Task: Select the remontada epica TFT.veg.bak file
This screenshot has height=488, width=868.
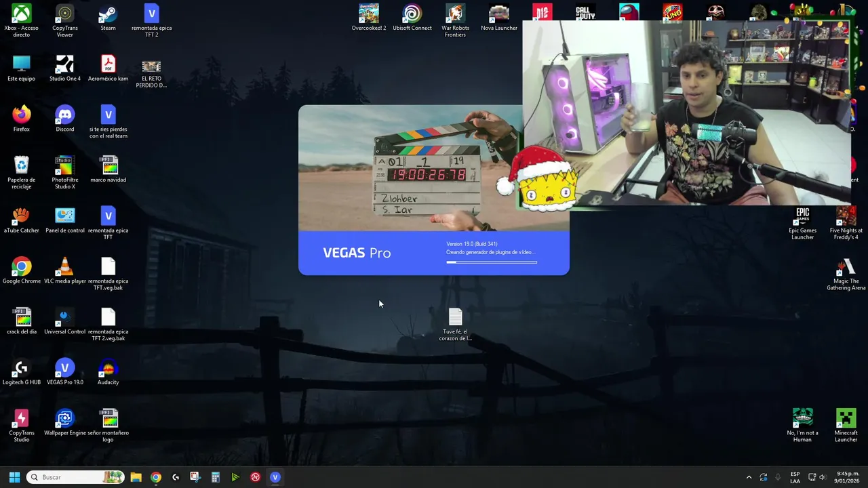Action: tap(108, 274)
